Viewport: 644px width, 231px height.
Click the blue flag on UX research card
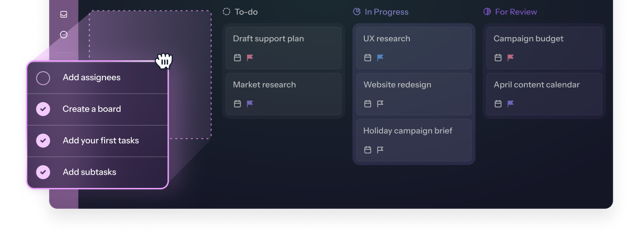pyautogui.click(x=380, y=58)
